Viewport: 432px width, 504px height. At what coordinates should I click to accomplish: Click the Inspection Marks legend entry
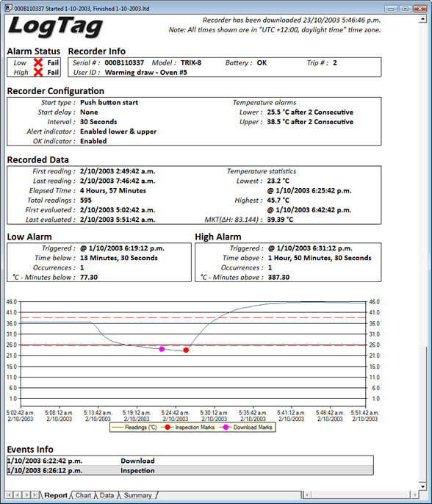(189, 427)
